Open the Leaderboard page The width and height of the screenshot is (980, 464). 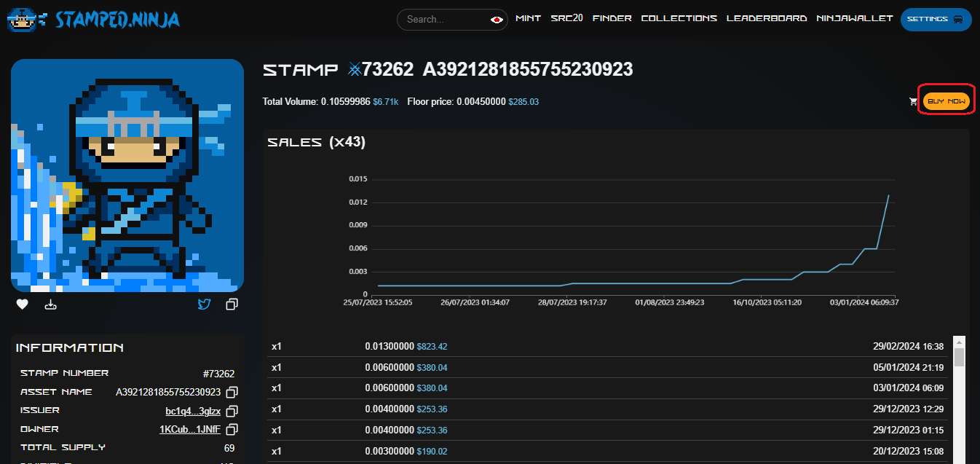[x=766, y=18]
